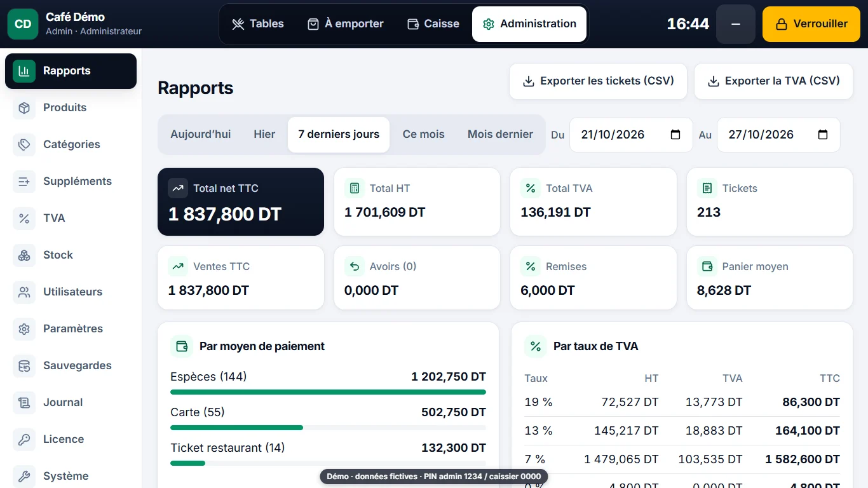Viewport: 868px width, 488px height.
Task: Open the calendar picker for start date
Action: pos(675,135)
